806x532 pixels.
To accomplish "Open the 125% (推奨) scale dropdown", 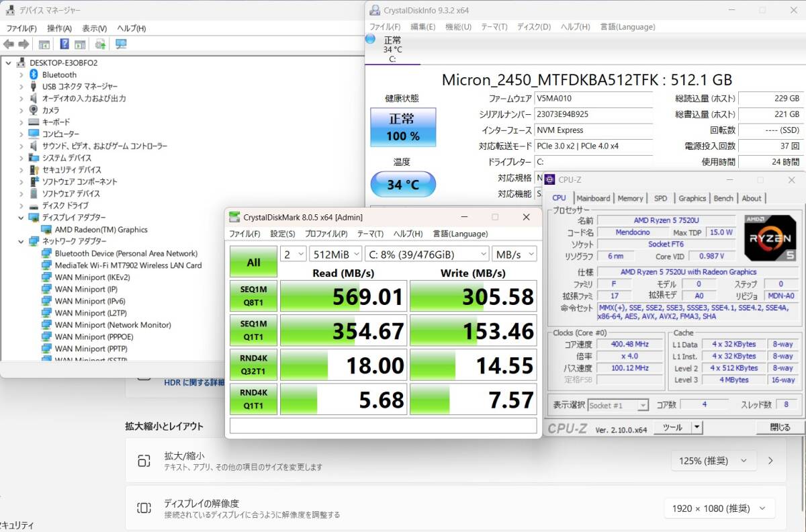I will pyautogui.click(x=713, y=461).
